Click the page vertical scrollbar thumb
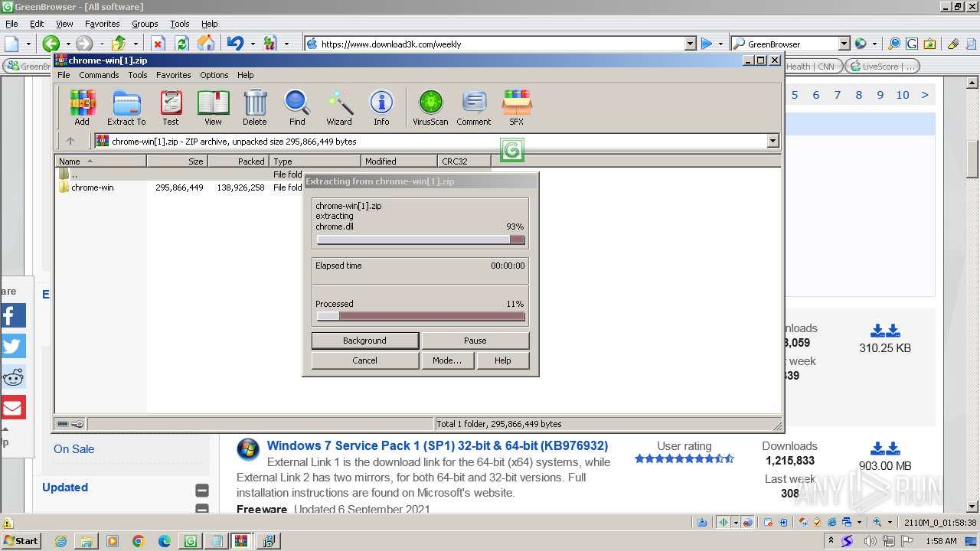 [972, 160]
